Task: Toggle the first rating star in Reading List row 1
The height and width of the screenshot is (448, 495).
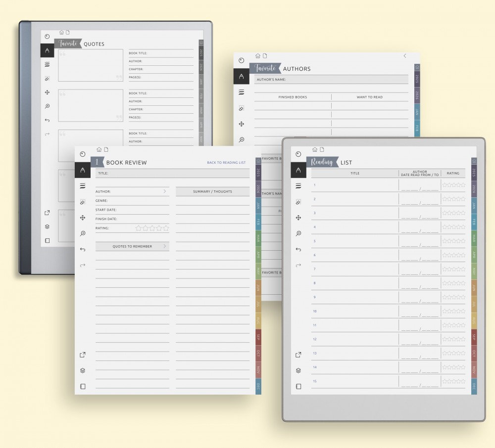Action: (x=445, y=185)
